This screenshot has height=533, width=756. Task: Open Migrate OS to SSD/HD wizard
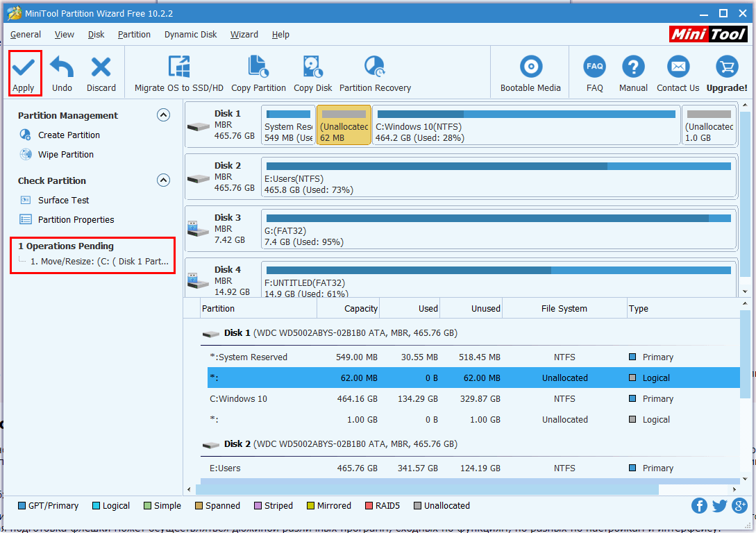tap(179, 74)
